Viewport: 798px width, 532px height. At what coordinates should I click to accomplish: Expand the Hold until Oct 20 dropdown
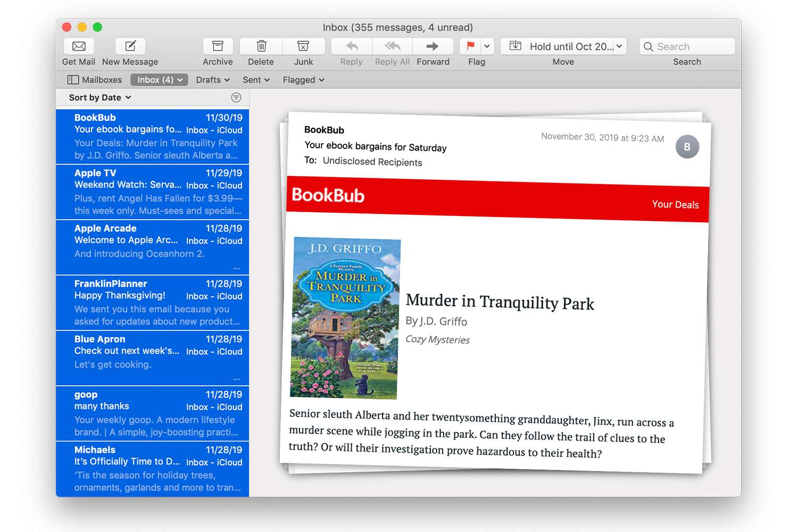620,46
